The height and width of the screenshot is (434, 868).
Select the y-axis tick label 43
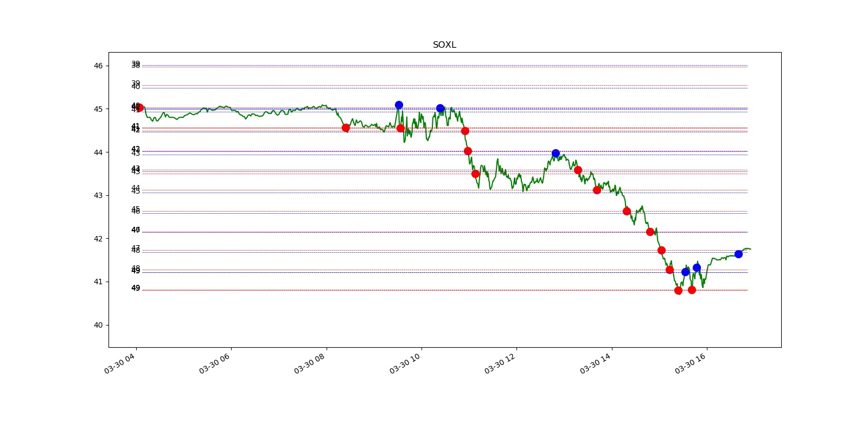(x=98, y=195)
